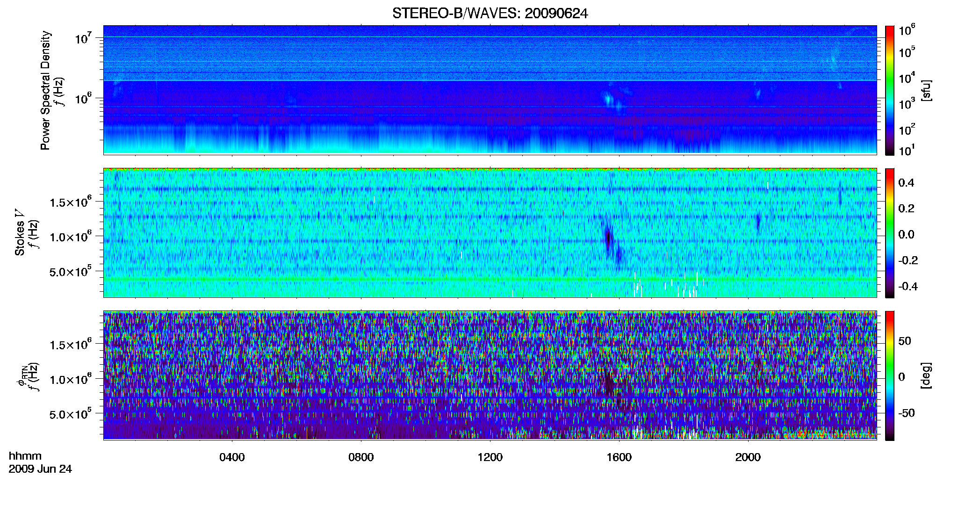Viewport: 980px width, 505px height.
Task: Click the 1.5×10^6 tick on Stokes panel
Action: click(71, 202)
